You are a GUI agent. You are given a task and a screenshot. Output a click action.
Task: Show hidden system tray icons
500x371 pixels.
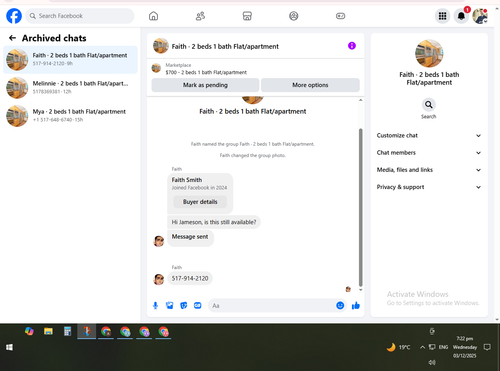coord(422,347)
